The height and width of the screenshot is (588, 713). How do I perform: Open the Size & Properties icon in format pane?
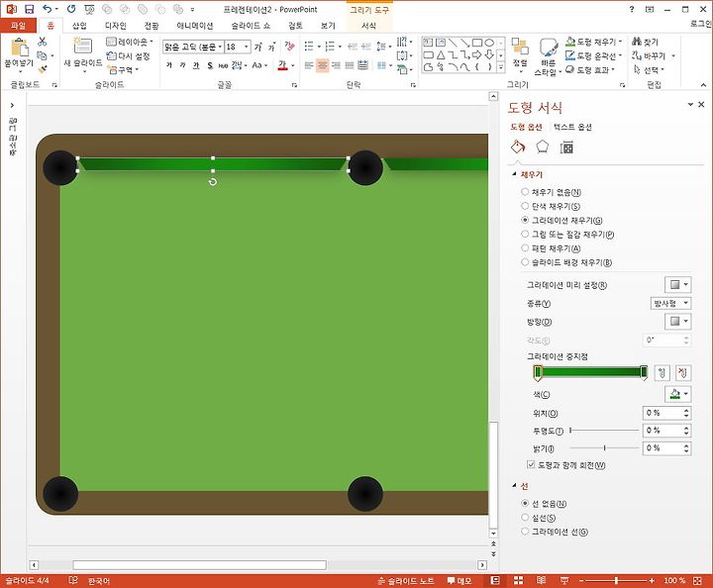tap(566, 147)
